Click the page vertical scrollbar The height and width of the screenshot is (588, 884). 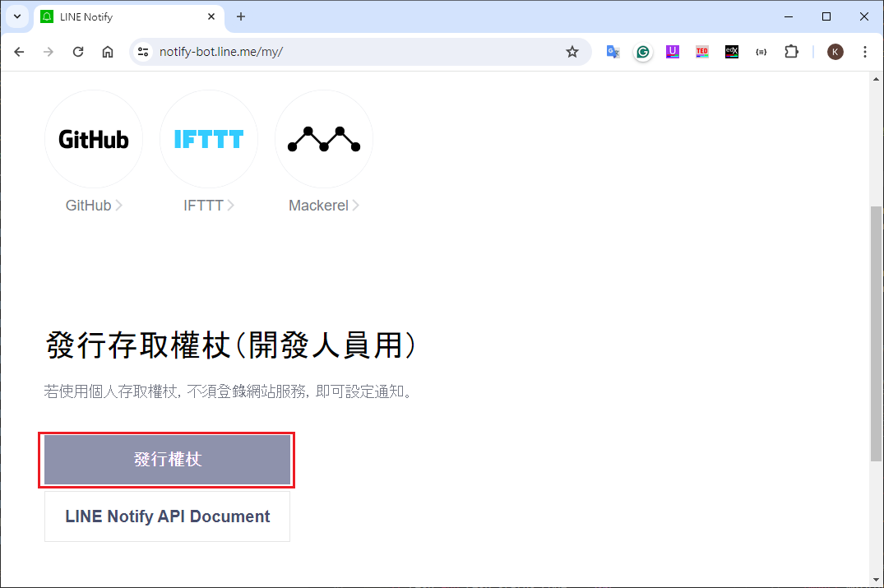click(x=877, y=329)
